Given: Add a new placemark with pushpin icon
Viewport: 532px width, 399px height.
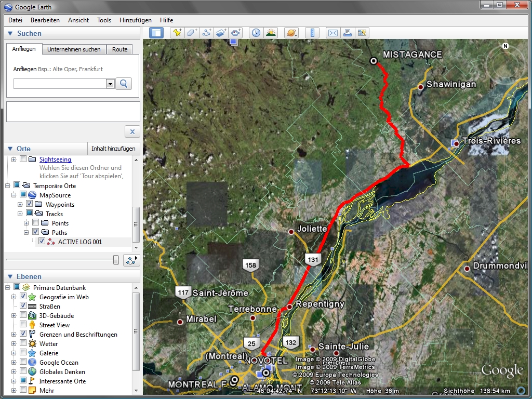Looking at the screenshot, I should point(177,33).
